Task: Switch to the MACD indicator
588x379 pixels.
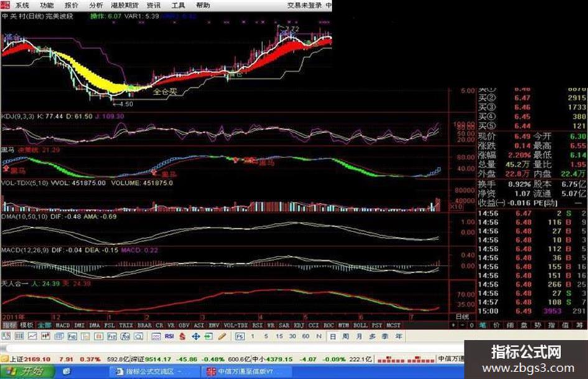Action: (x=63, y=325)
